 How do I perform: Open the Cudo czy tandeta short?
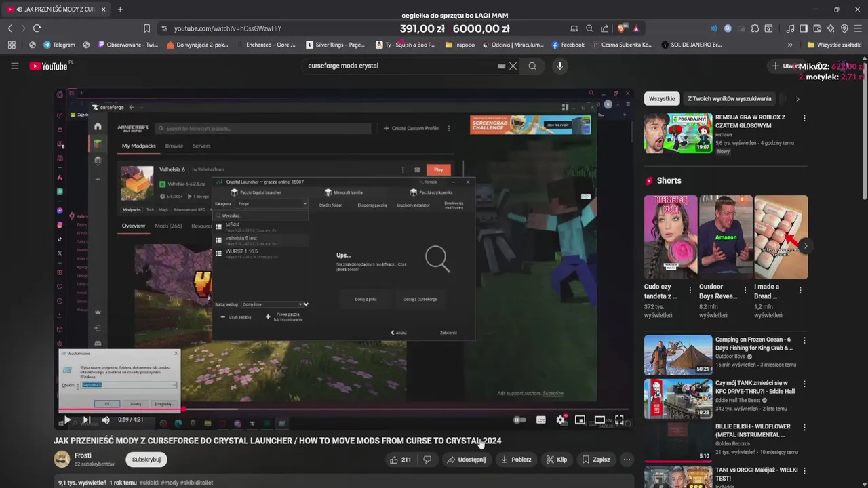click(670, 237)
